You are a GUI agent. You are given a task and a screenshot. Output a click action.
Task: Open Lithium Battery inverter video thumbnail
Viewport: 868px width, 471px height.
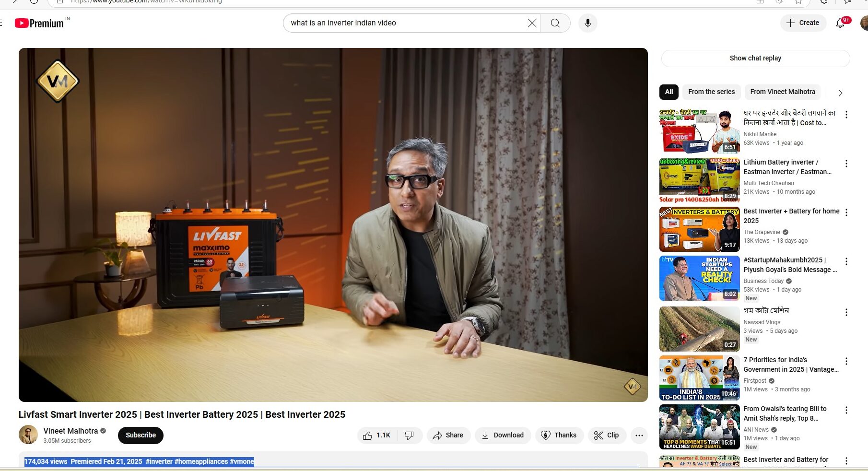pyautogui.click(x=699, y=180)
